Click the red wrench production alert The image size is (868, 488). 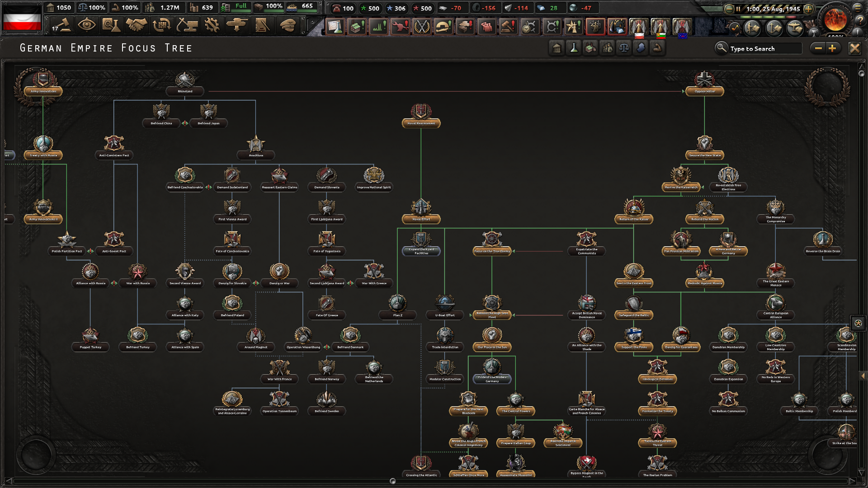[x=400, y=27]
